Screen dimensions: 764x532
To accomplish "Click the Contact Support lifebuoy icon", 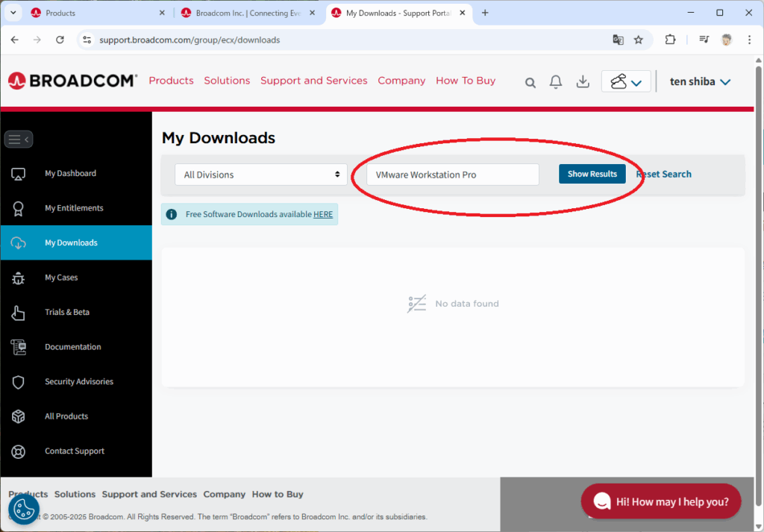I will coord(19,451).
